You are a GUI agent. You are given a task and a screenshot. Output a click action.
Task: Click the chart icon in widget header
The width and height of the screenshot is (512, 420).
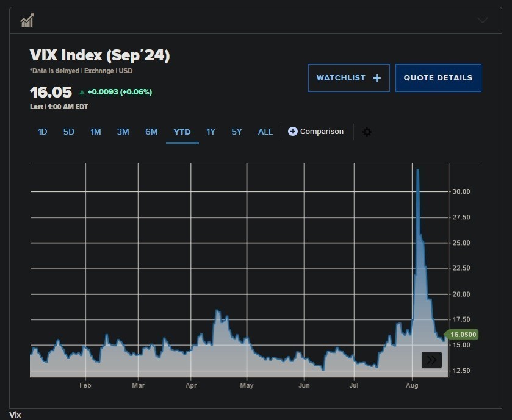[x=27, y=21]
